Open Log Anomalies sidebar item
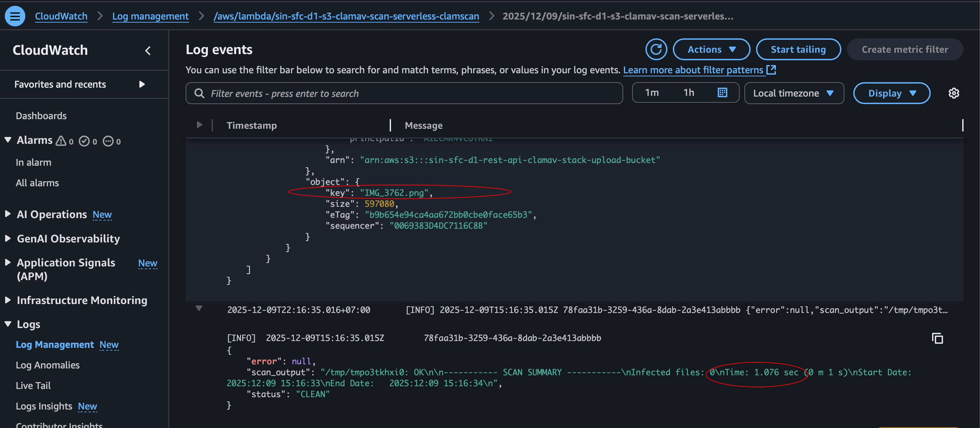 [x=48, y=365]
